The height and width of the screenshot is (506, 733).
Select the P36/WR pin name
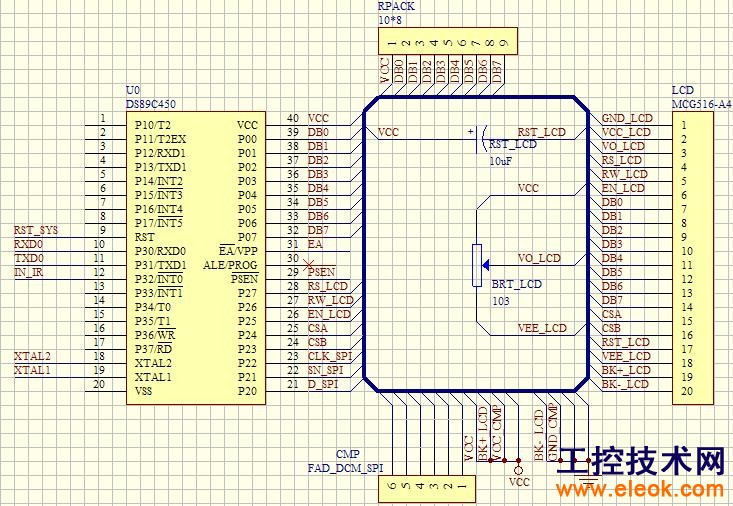coord(155,335)
